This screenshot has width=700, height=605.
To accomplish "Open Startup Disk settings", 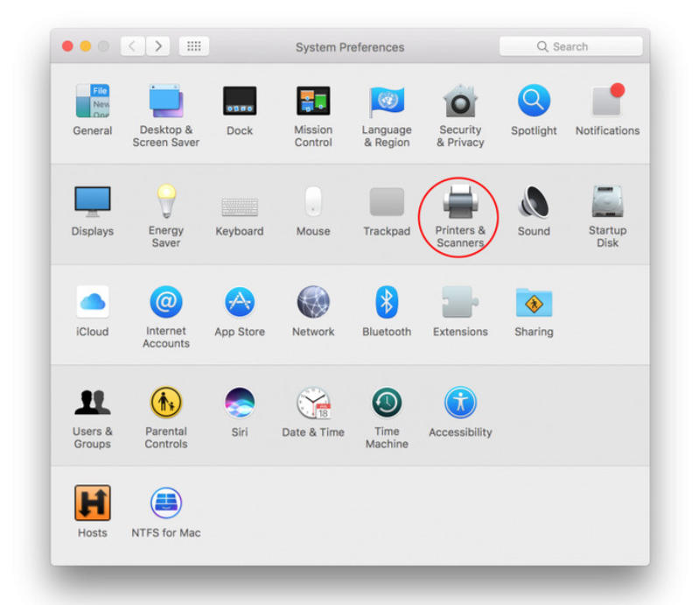I will (606, 203).
